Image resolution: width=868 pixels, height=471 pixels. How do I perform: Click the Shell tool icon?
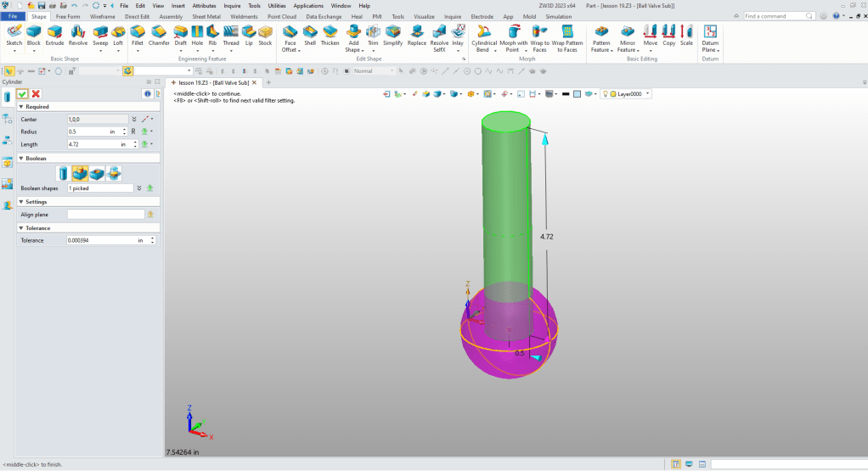pyautogui.click(x=310, y=34)
